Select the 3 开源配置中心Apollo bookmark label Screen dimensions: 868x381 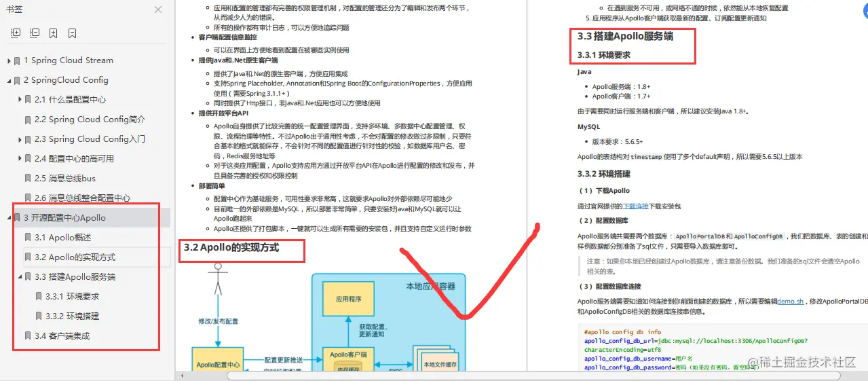click(64, 218)
